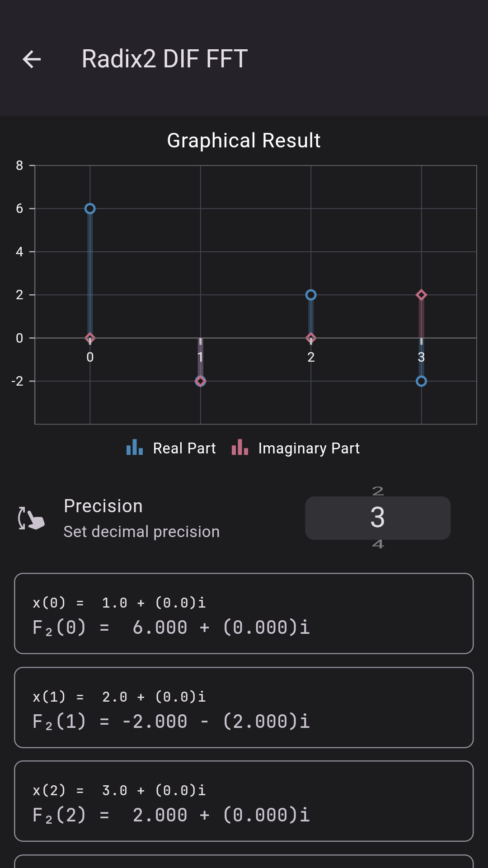Image resolution: width=488 pixels, height=868 pixels.
Task: Toggle the Imaginary Part series label
Action: pos(309,448)
